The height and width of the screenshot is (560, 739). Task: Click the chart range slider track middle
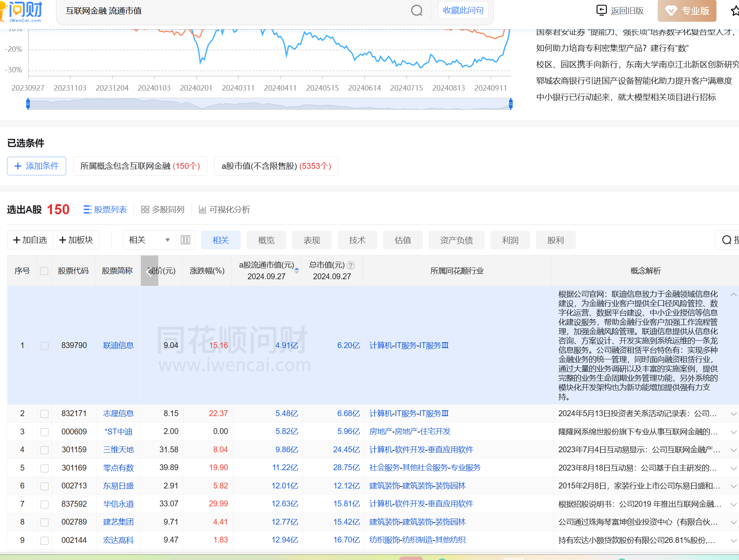click(269, 104)
